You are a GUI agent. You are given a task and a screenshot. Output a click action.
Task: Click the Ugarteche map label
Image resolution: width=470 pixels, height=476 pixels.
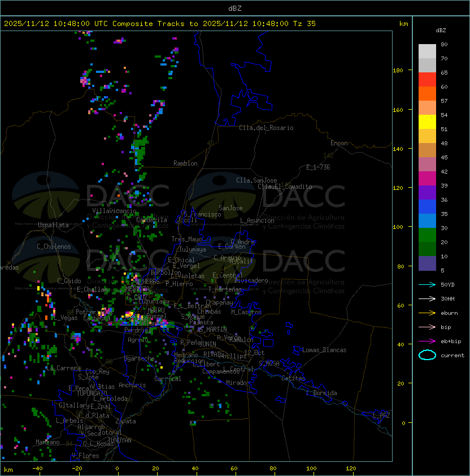tap(139, 358)
